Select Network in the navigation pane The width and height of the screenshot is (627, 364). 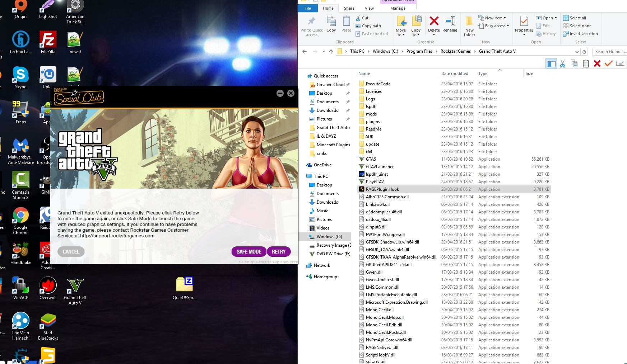pyautogui.click(x=322, y=265)
